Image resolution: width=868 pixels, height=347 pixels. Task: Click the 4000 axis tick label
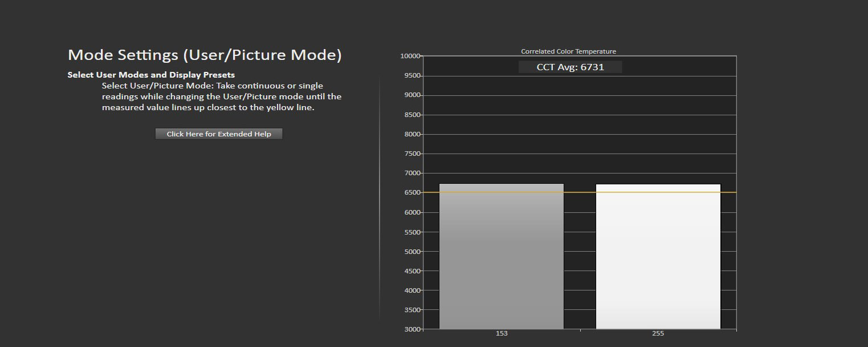(411, 290)
